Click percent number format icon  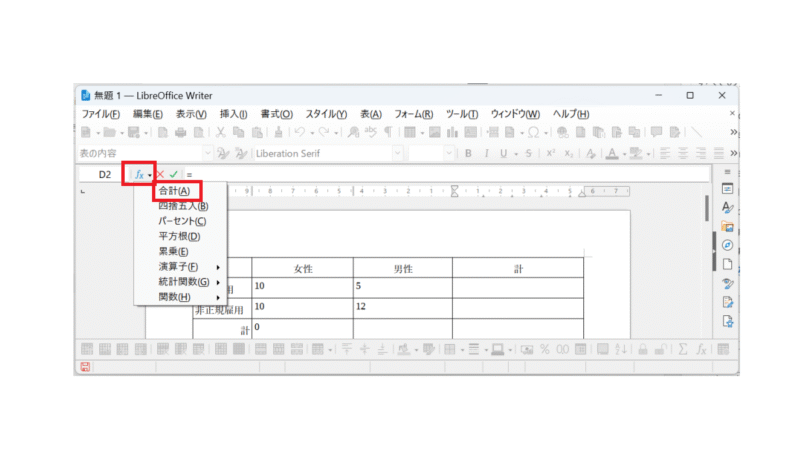coord(545,349)
